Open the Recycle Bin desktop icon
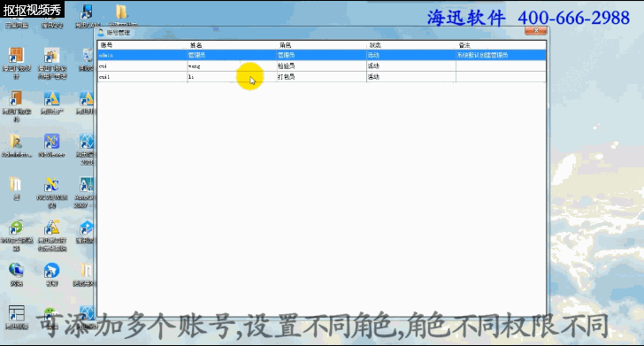The width and height of the screenshot is (644, 346). coord(88,59)
